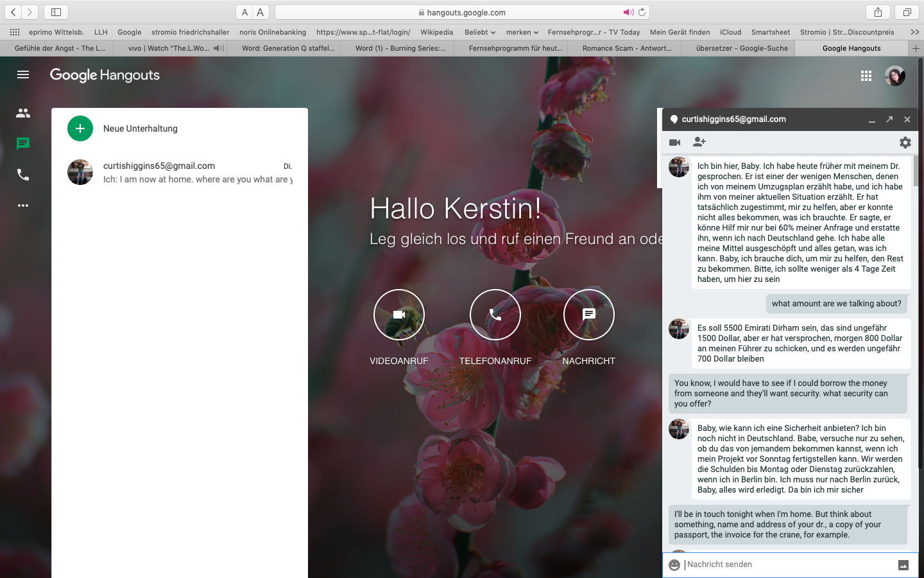Open the emoji picker in message box
The height and width of the screenshot is (578, 924).
pyautogui.click(x=674, y=565)
